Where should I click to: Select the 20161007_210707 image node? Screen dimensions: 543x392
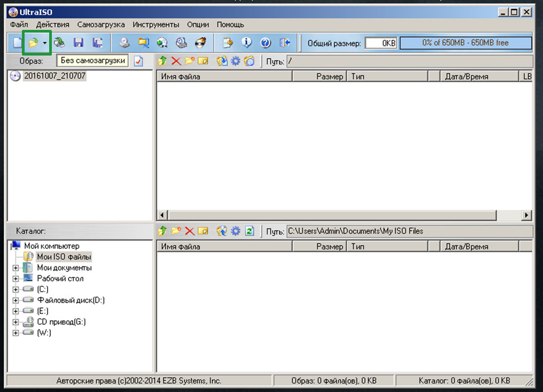tap(55, 76)
